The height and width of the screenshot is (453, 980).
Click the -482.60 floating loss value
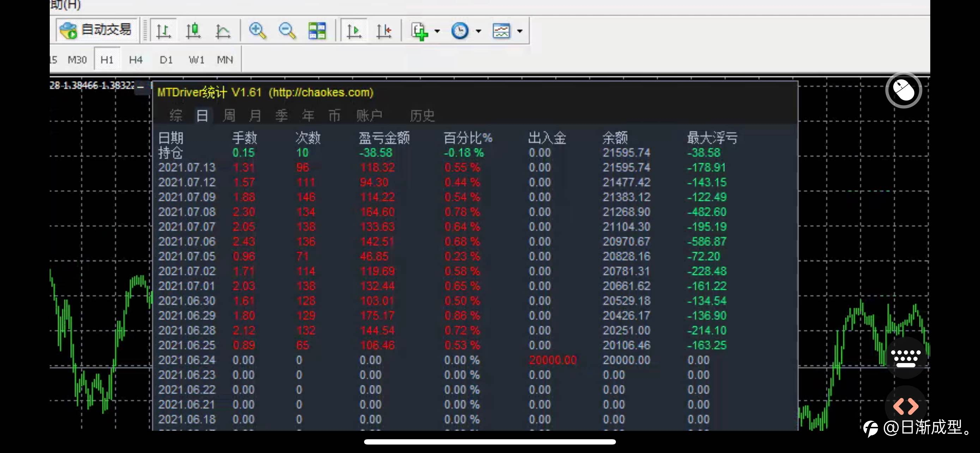(x=707, y=212)
